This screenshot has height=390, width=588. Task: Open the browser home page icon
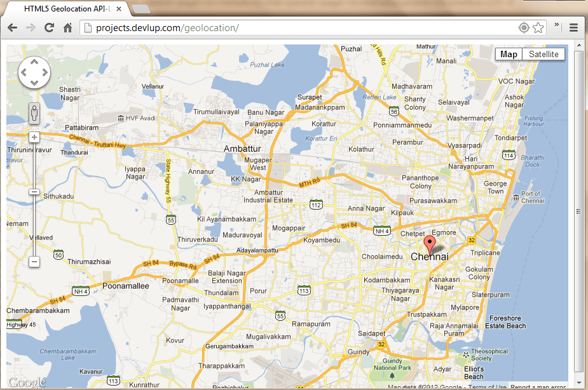click(67, 27)
